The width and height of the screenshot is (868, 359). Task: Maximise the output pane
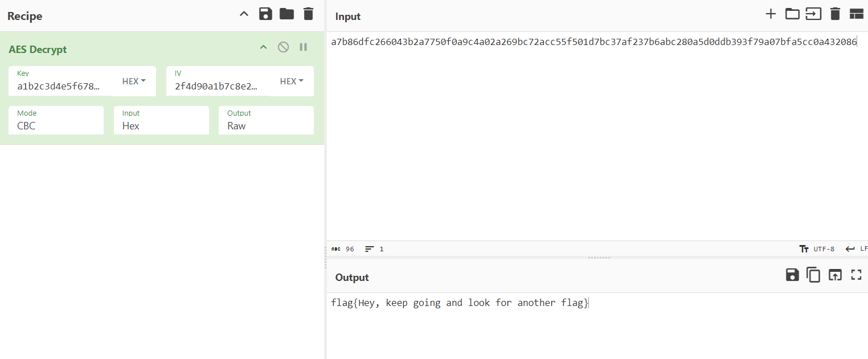coord(856,275)
